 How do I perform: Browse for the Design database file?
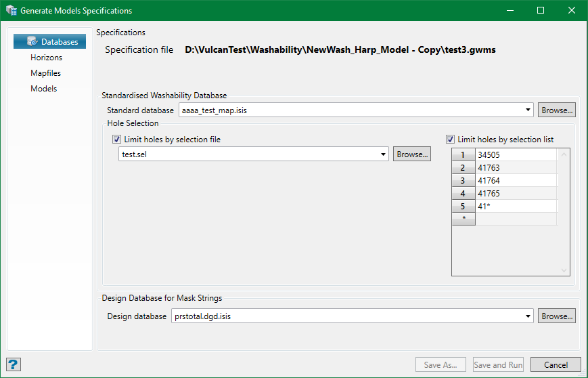[557, 316]
